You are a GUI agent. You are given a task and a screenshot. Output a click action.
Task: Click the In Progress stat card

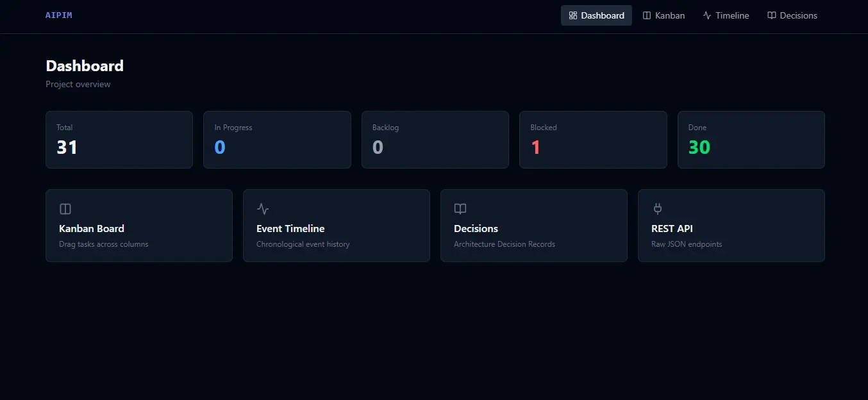[x=277, y=139]
